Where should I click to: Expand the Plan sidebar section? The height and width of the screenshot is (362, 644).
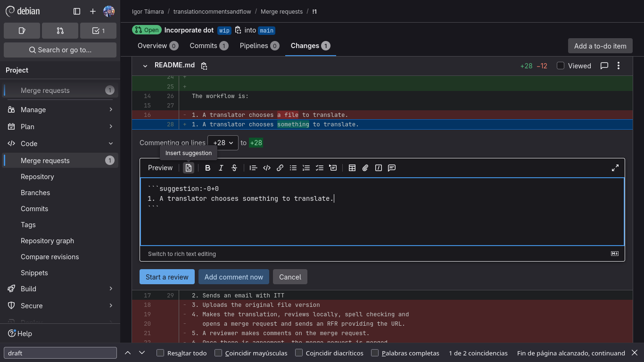point(60,126)
